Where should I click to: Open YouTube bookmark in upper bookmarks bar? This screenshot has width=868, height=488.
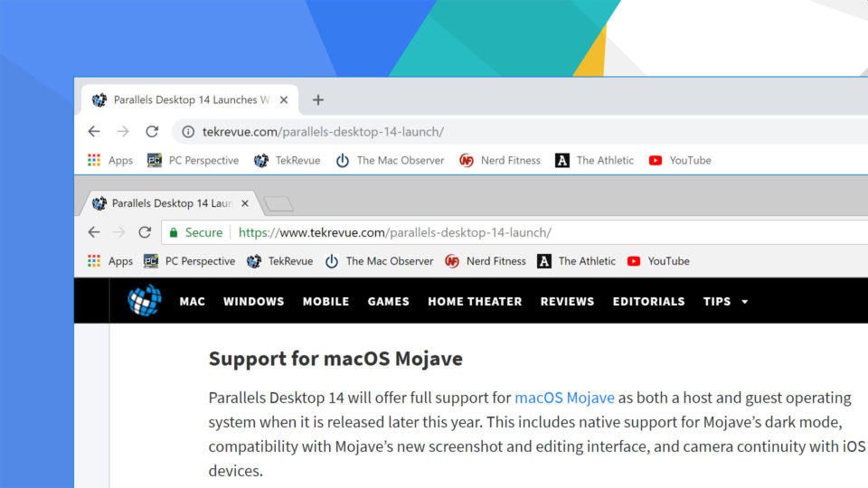[680, 161]
